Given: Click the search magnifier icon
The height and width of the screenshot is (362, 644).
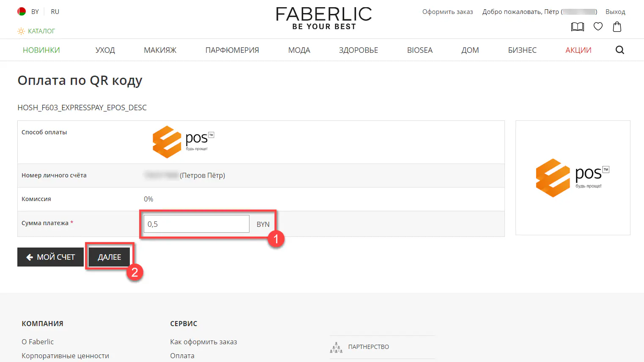Looking at the screenshot, I should coord(619,50).
